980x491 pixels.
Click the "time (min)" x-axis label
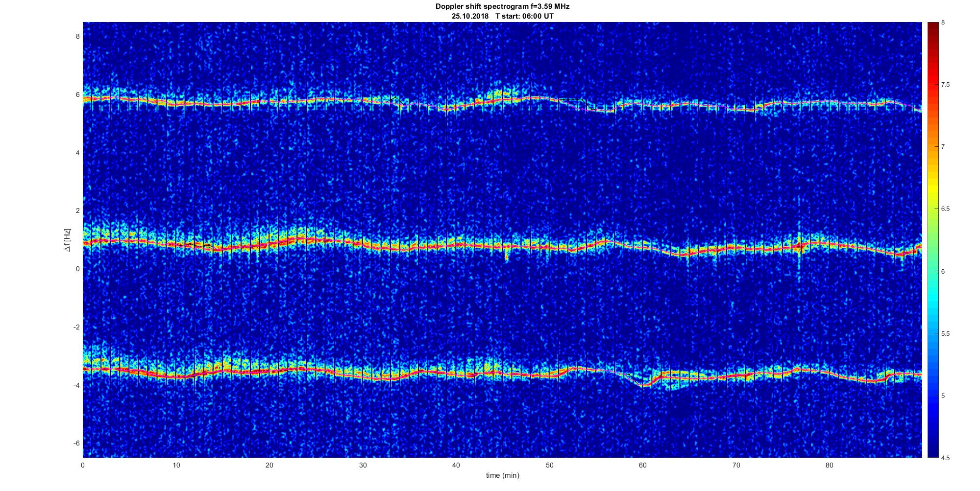(502, 475)
